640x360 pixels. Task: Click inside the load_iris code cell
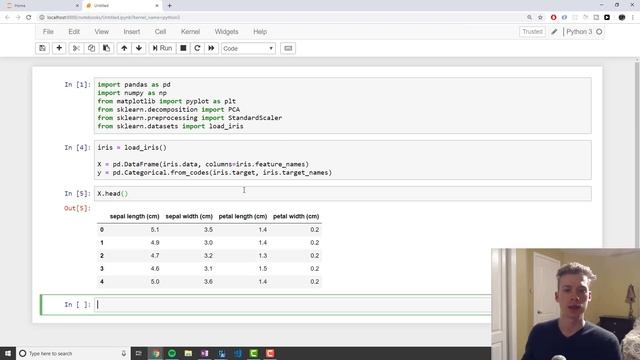point(342,160)
